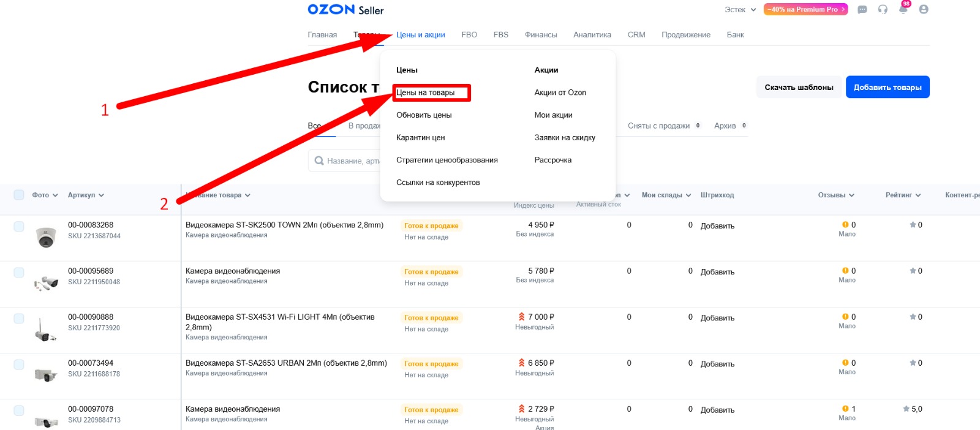Image resolution: width=980 pixels, height=430 pixels.
Task: Select the checkbox for product 00-00090888
Action: click(x=19, y=319)
